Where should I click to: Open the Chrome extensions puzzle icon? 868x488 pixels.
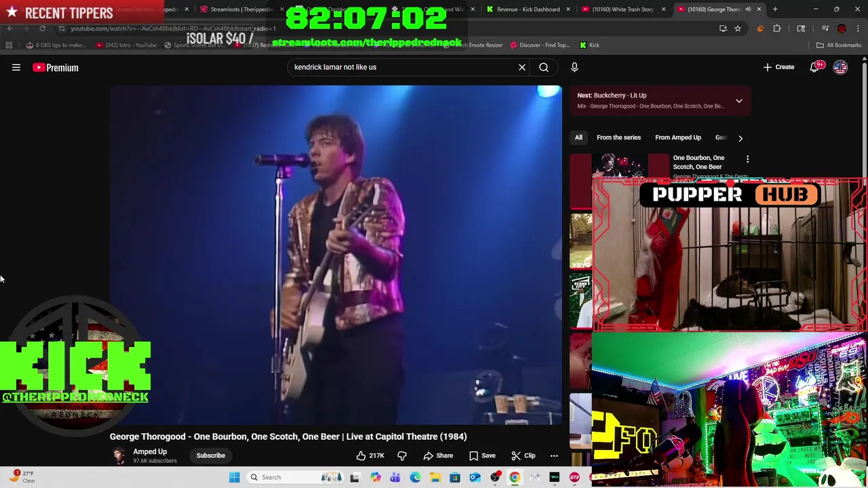(777, 28)
